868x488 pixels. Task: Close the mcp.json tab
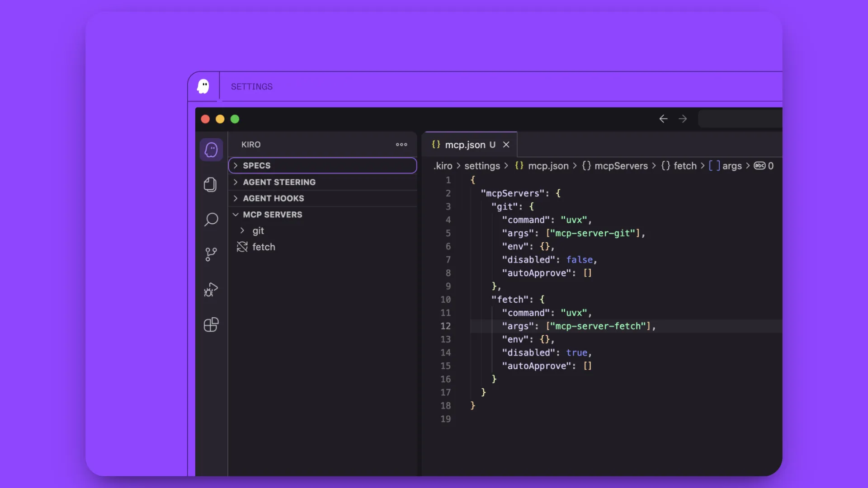click(x=506, y=145)
